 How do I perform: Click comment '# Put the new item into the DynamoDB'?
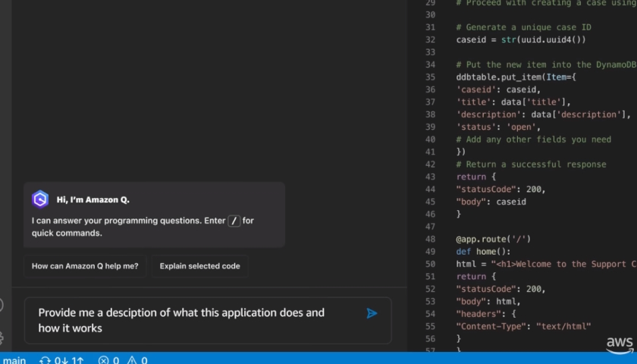click(x=547, y=64)
